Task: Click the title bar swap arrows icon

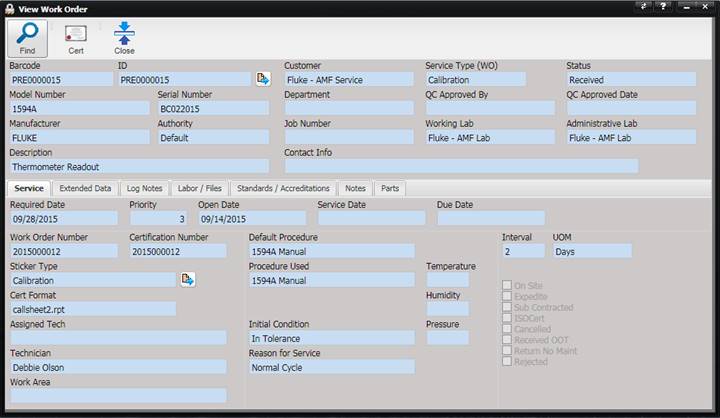Action: tap(643, 6)
